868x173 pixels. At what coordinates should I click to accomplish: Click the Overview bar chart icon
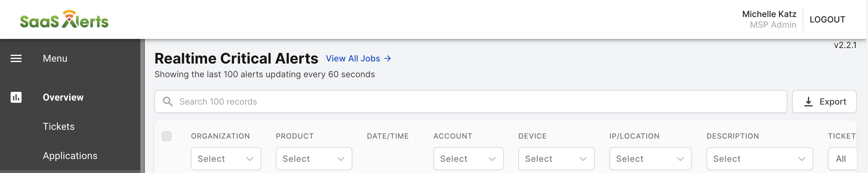[x=16, y=97]
